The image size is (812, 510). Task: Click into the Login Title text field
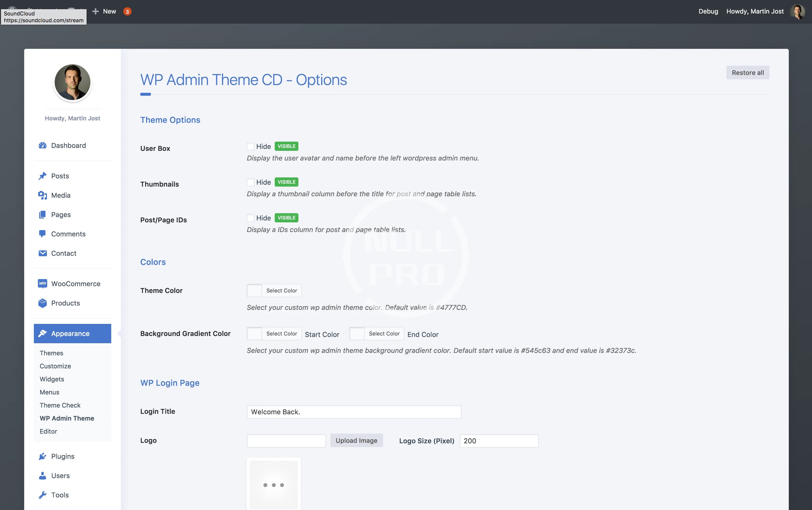point(354,412)
